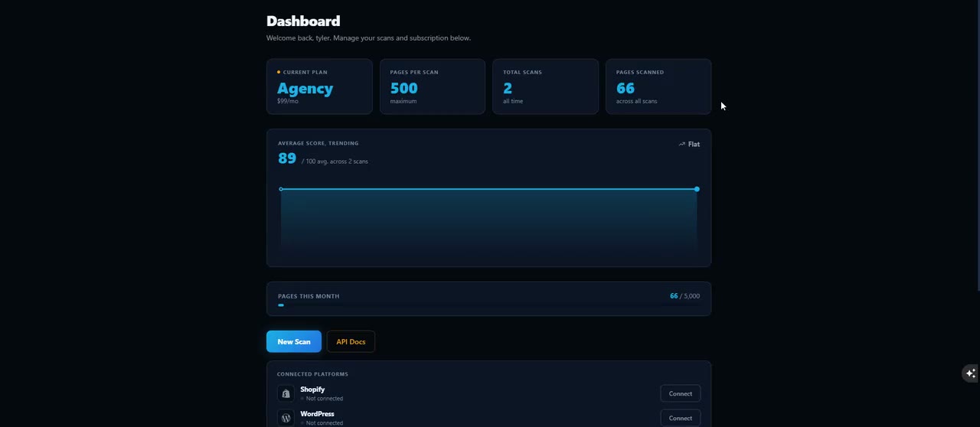The width and height of the screenshot is (980, 427).
Task: Click the last data point on score chart
Action: click(x=697, y=189)
